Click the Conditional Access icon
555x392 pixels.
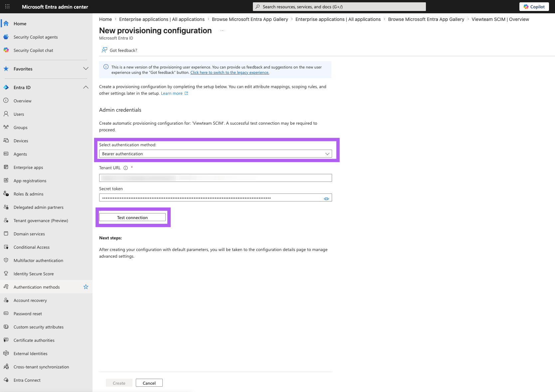point(6,247)
